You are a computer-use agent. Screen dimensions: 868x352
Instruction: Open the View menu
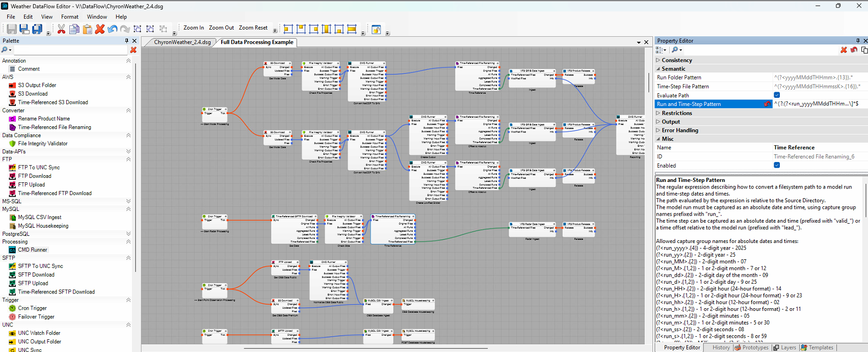47,17
